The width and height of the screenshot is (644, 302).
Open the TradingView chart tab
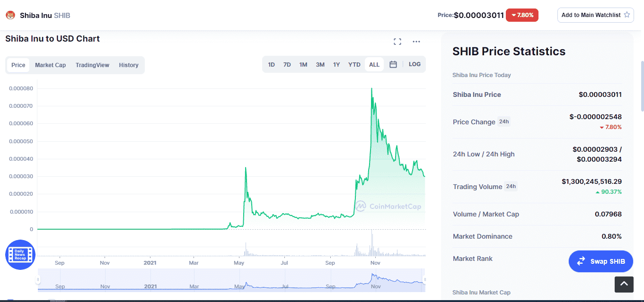tap(92, 65)
